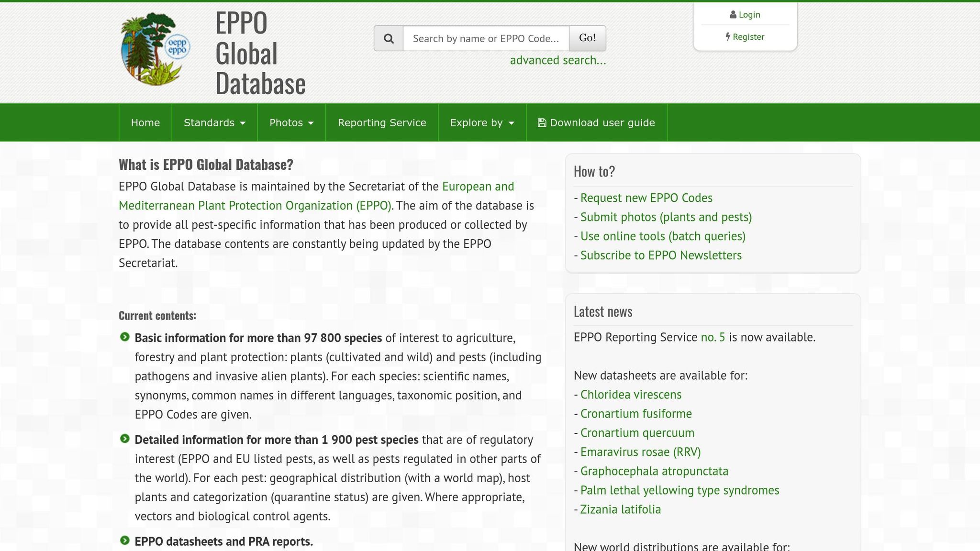Click the EPPO tree logo image
This screenshot has width=980, height=551.
click(x=156, y=49)
